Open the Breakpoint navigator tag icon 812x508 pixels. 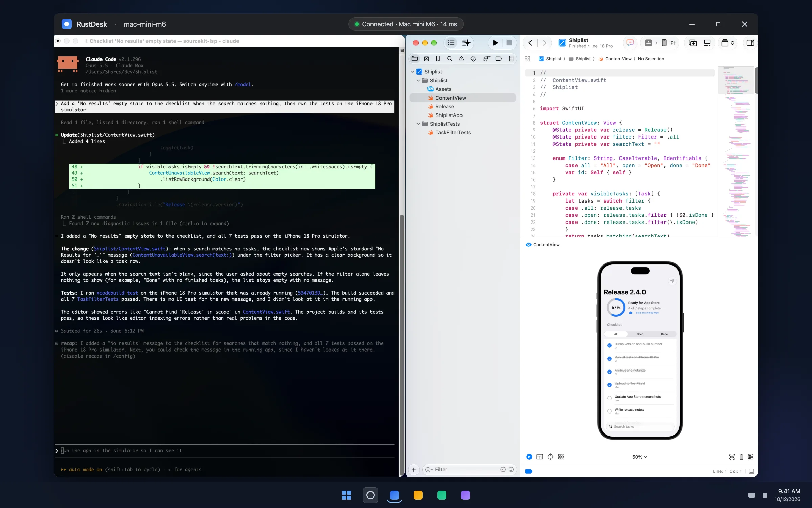tap(499, 59)
